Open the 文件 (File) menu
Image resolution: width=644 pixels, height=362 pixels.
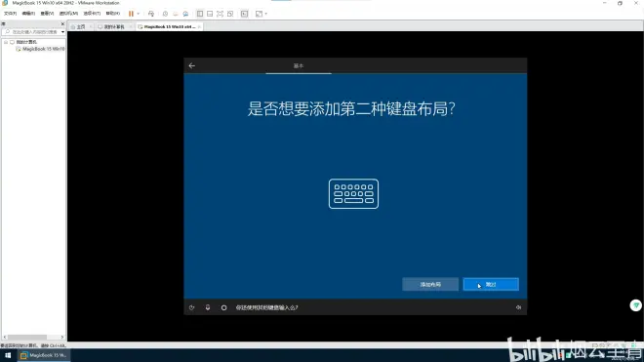(x=11, y=14)
